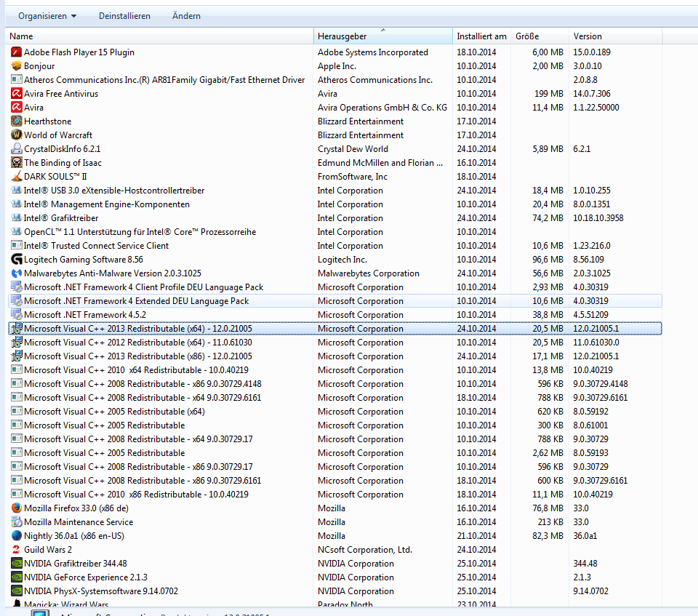Click The Binding of Isaac icon
698x616 pixels.
point(17,163)
